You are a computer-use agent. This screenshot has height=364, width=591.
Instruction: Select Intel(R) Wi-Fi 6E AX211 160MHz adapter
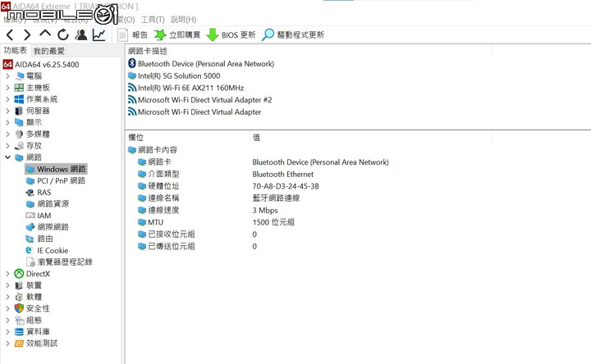(186, 88)
